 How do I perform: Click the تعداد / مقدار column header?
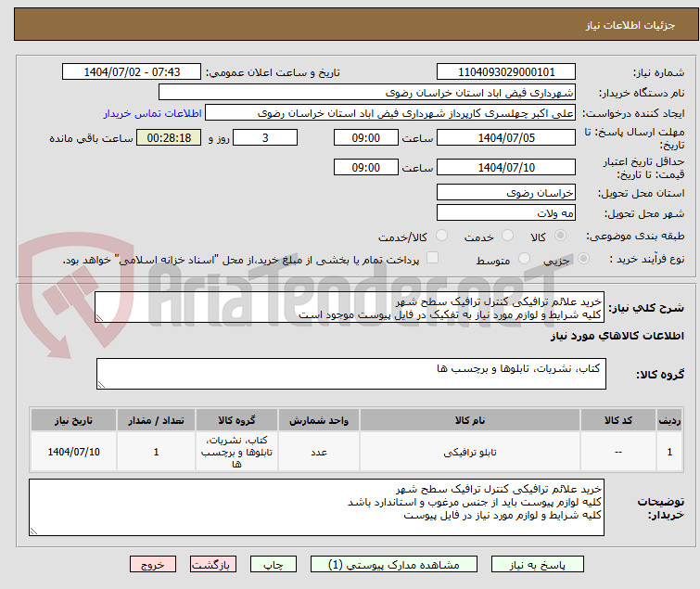[157, 420]
